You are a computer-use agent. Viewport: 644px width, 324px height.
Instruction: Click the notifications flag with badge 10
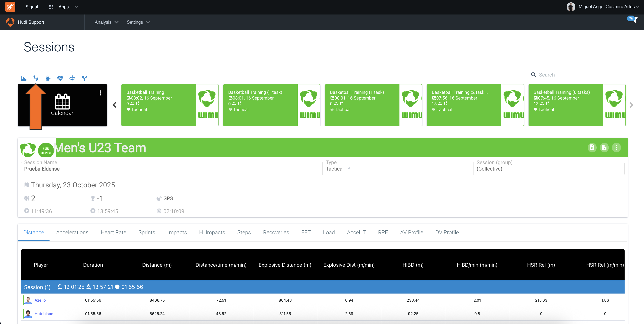[632, 19]
